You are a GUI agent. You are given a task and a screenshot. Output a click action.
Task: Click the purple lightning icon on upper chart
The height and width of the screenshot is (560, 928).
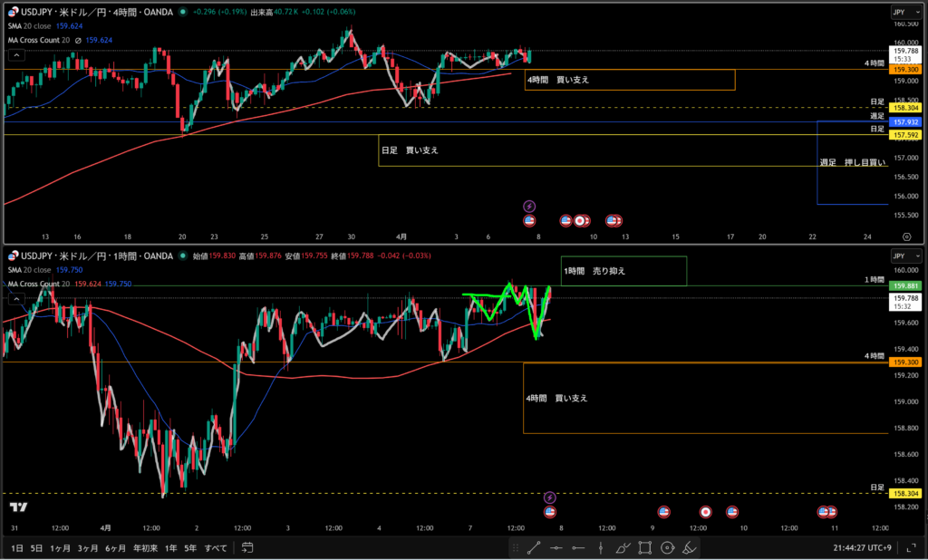(530, 207)
